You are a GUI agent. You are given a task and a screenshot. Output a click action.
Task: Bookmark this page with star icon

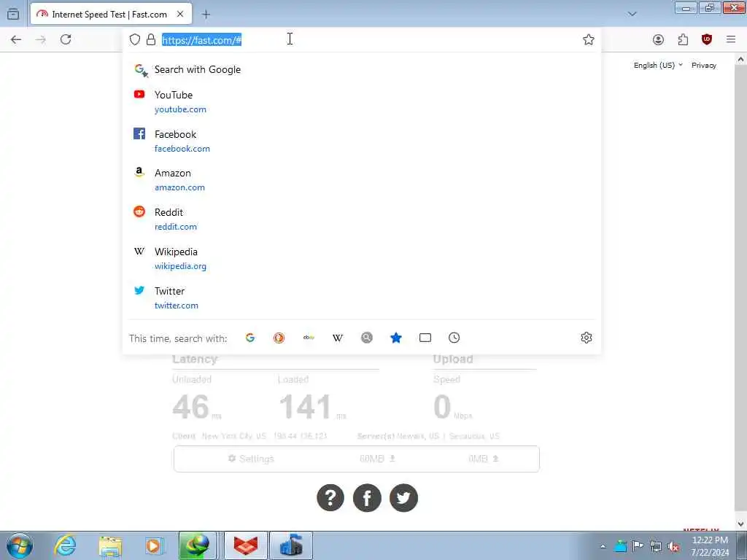tap(589, 39)
